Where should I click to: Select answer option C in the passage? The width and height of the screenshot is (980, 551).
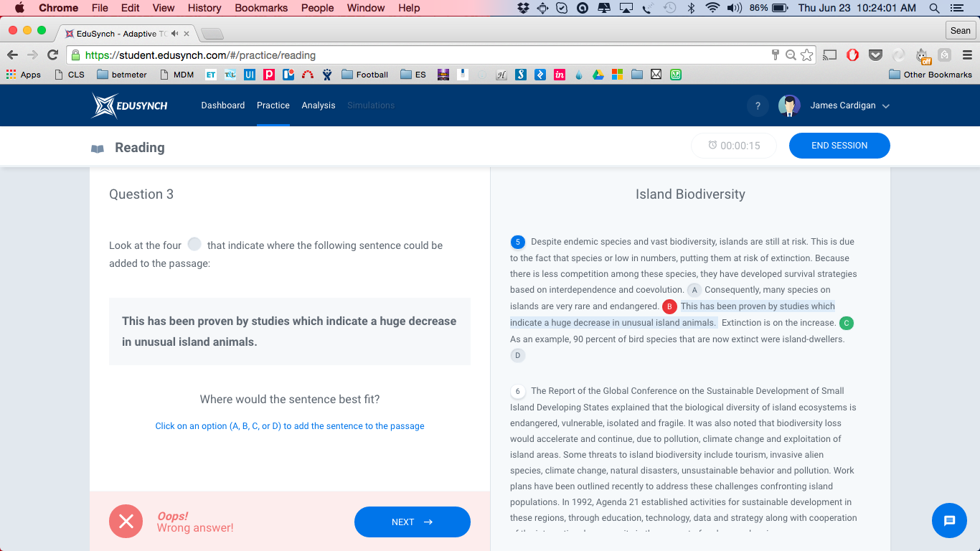(846, 323)
